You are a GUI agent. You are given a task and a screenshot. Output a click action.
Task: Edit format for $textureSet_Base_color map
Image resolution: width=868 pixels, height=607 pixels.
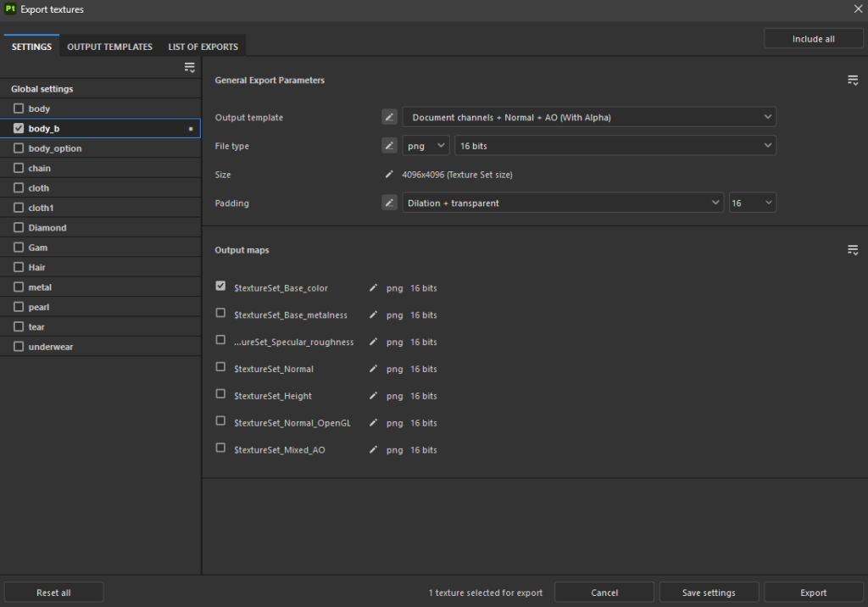pos(373,288)
